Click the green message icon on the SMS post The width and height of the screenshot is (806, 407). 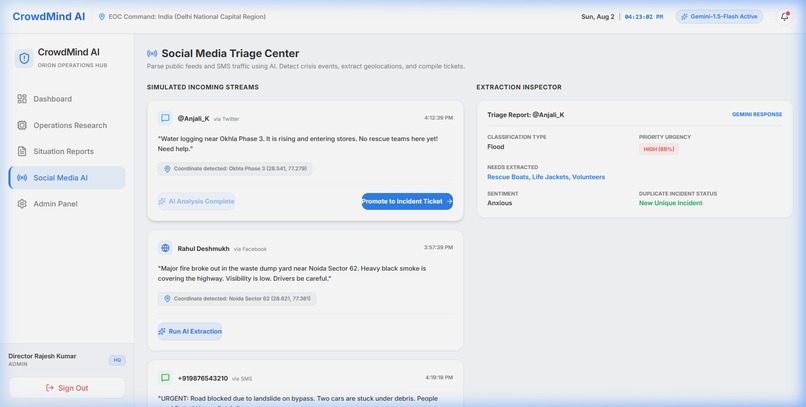coord(165,378)
